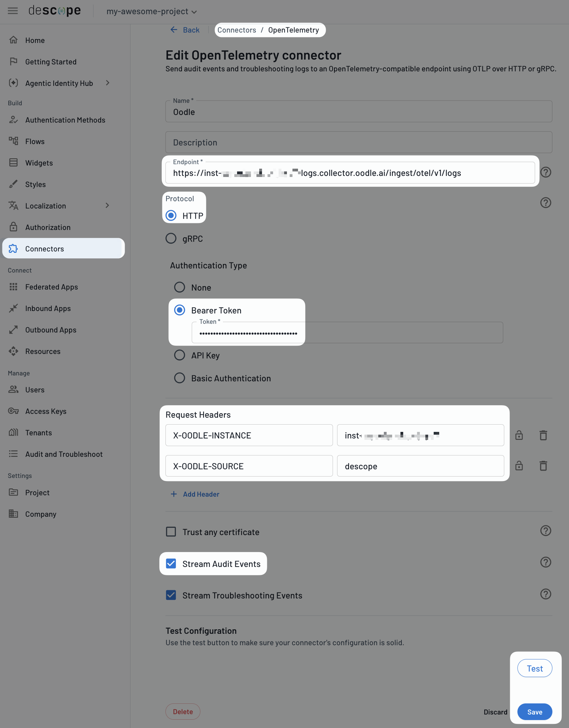
Task: Expand the Agentic Identity Hub section
Action: pyautogui.click(x=108, y=83)
